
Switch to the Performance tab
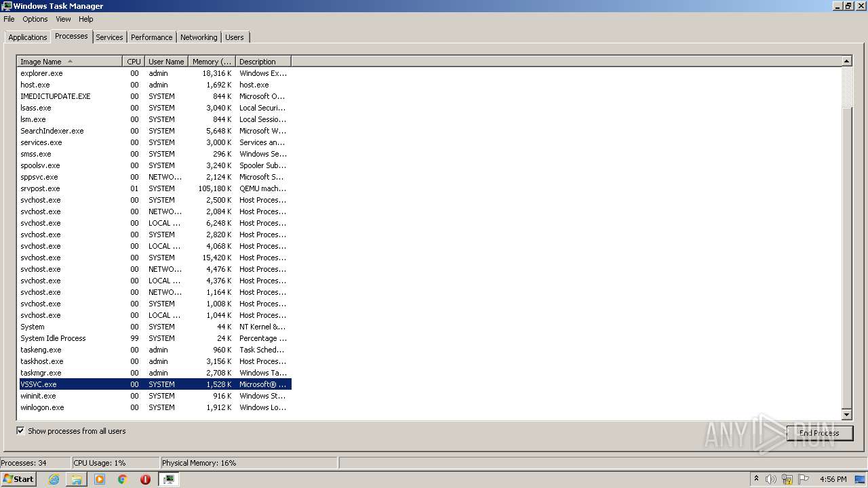tap(151, 37)
